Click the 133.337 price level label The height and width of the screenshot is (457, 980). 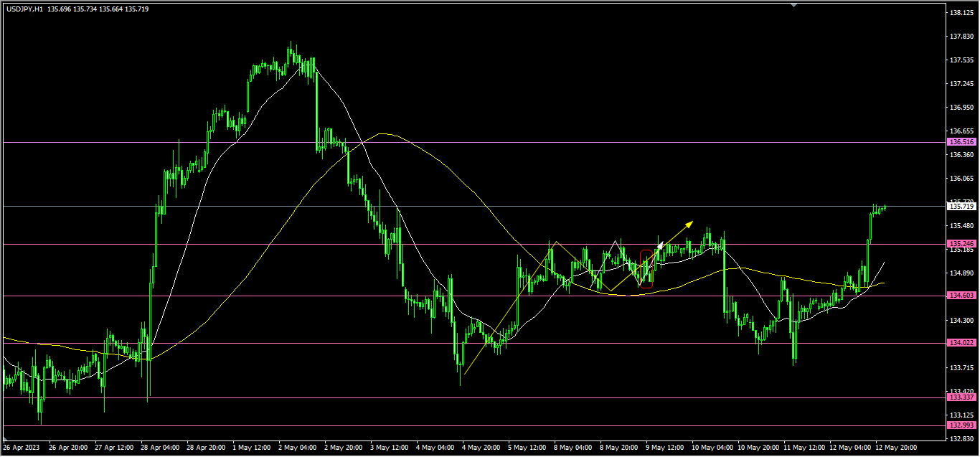click(x=961, y=397)
